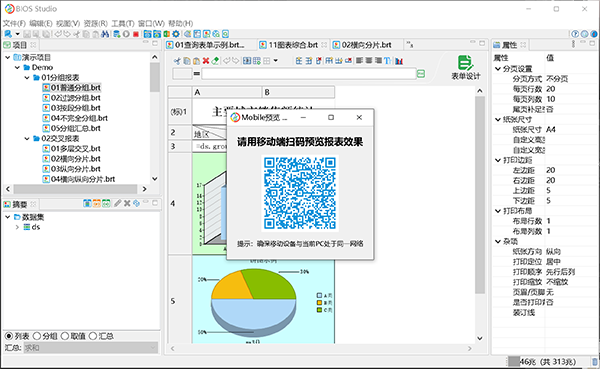This screenshot has height=369, width=600.
Task: Collapse the 纸张尺寸 property group
Action: (498, 119)
